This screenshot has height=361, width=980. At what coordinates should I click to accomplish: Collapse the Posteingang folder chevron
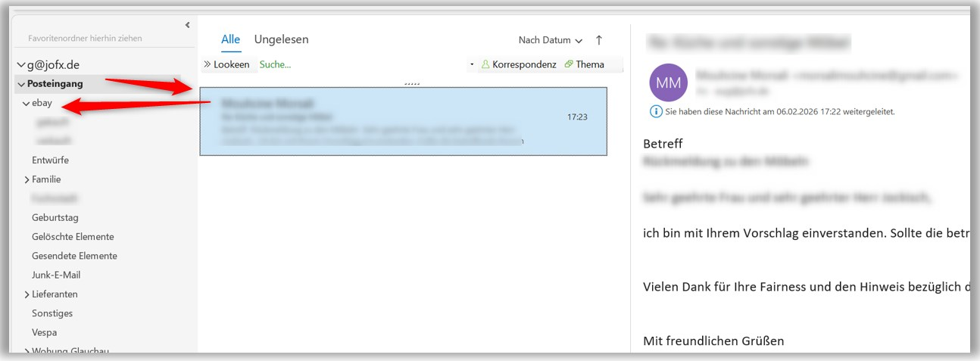(x=21, y=84)
